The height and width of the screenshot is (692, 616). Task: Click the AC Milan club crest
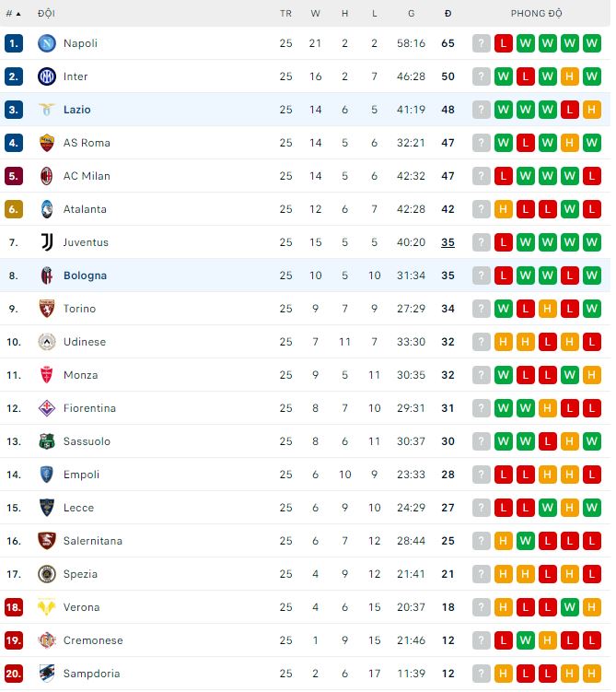47,176
